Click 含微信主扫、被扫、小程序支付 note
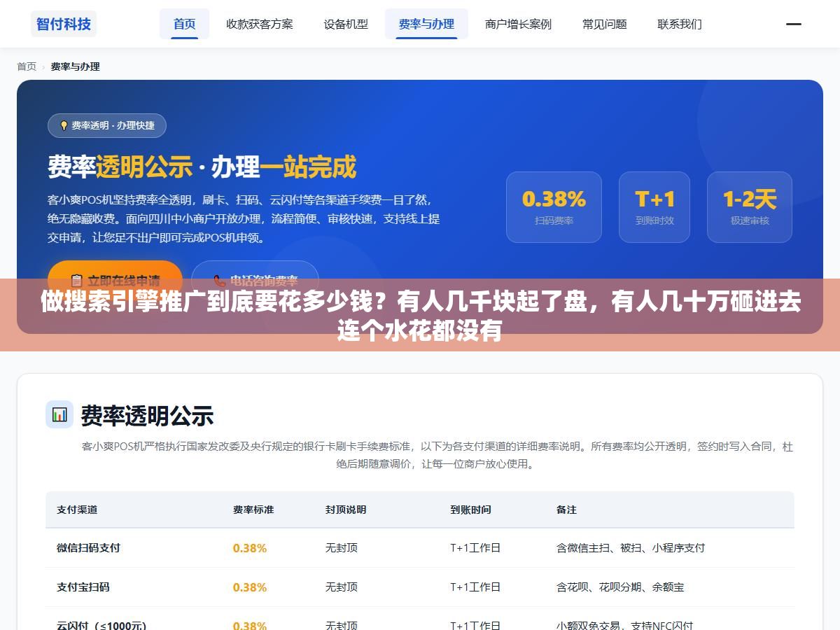Screen dimensions: 840x630 point(631,548)
